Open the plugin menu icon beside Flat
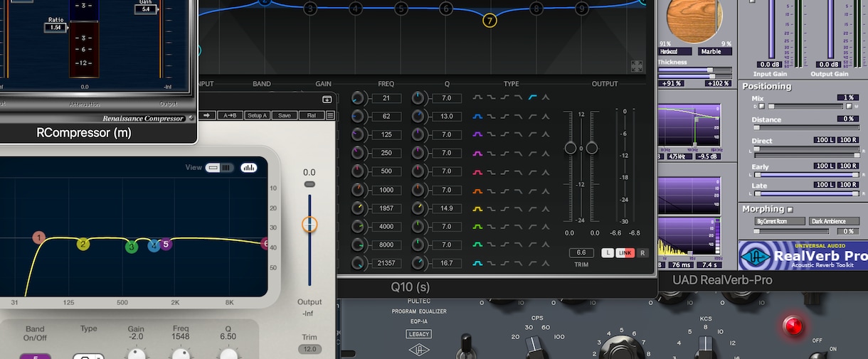868x359 pixels. [331, 115]
